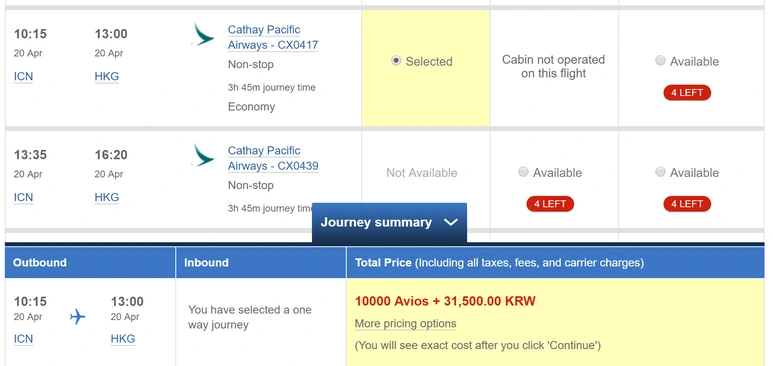The image size is (773, 366).
Task: Select last-column Available radio for CX0439
Action: [660, 172]
